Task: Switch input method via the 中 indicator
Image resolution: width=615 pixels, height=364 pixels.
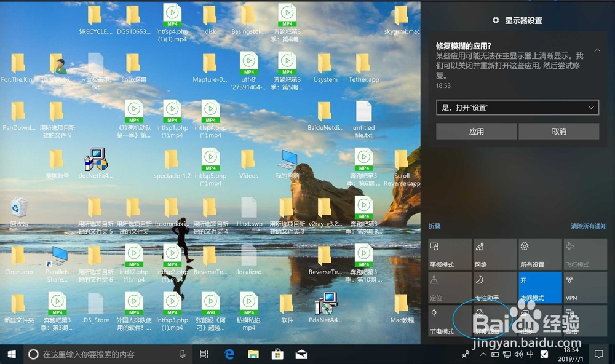Action: click(x=531, y=354)
